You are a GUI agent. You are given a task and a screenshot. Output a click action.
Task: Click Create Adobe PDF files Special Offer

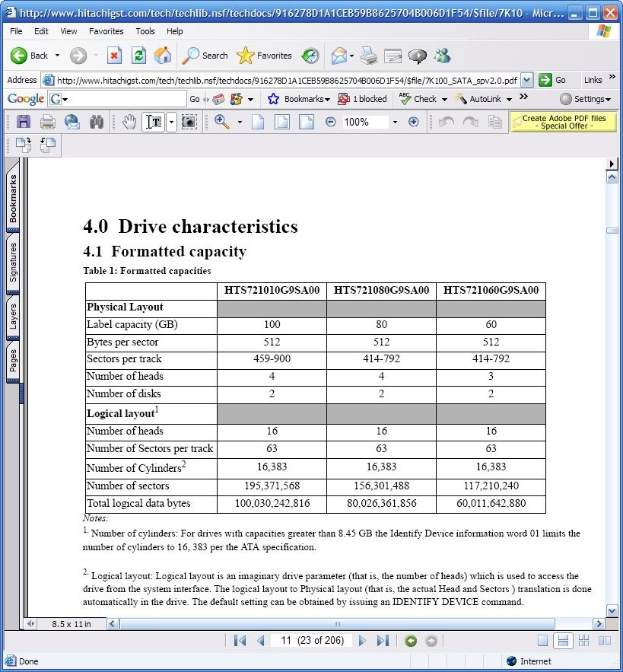tap(564, 122)
